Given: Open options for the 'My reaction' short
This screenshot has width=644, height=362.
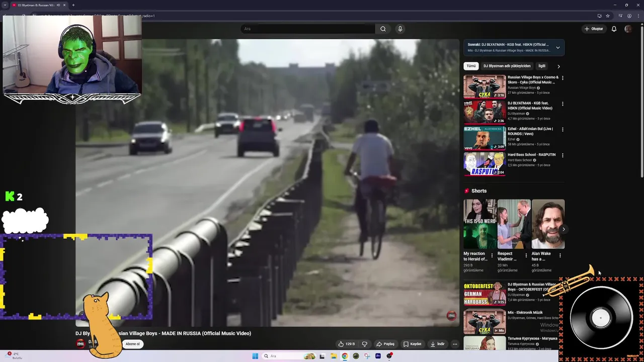Looking at the screenshot, I should tap(492, 255).
